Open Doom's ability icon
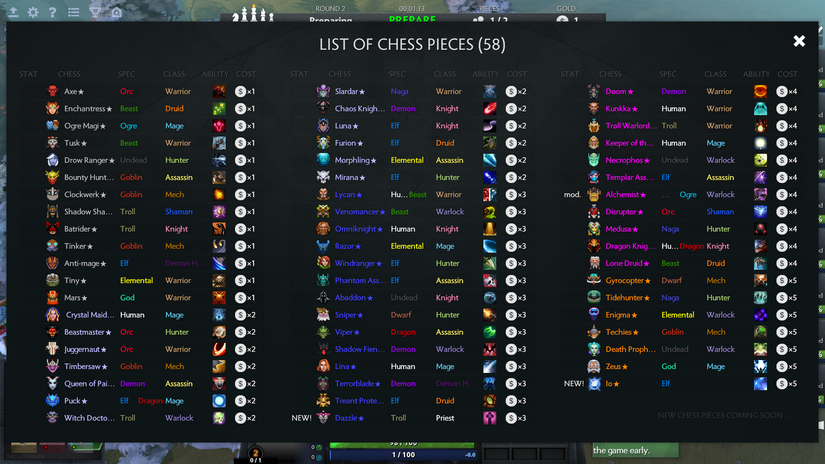Screen dimensions: 825x464 (760, 92)
